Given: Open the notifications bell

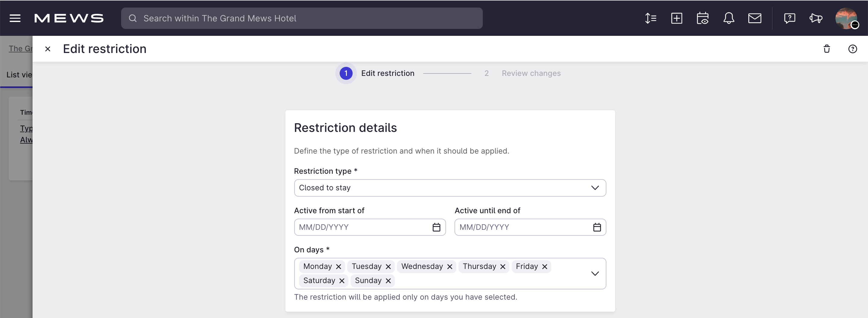Looking at the screenshot, I should pyautogui.click(x=729, y=18).
